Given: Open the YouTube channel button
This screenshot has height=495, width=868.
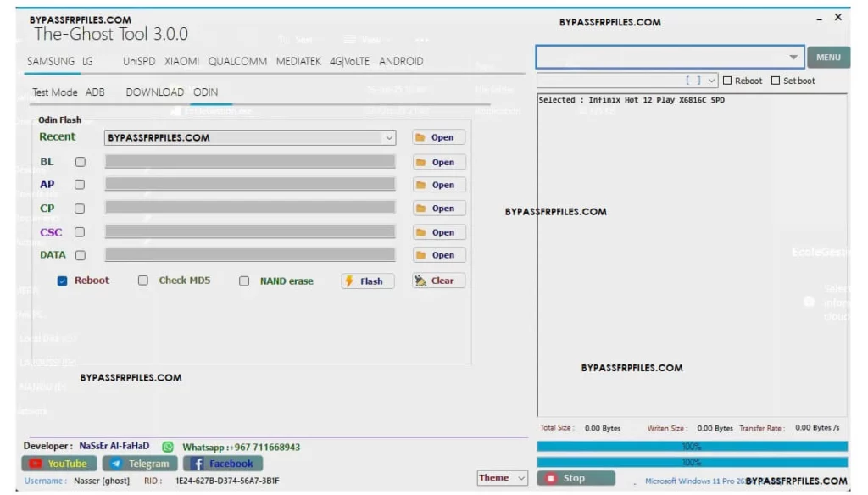Looking at the screenshot, I should 59,464.
